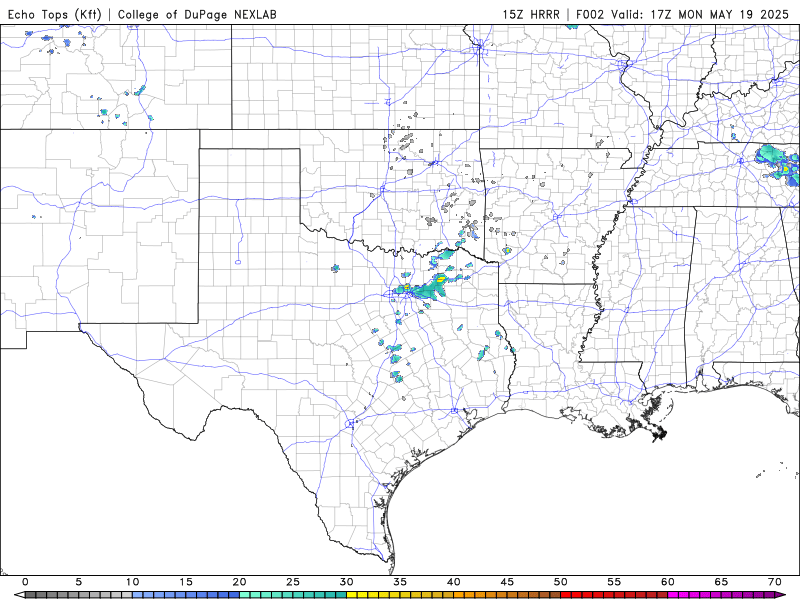
Task: Click the color bar label "5"
Action: point(79,582)
